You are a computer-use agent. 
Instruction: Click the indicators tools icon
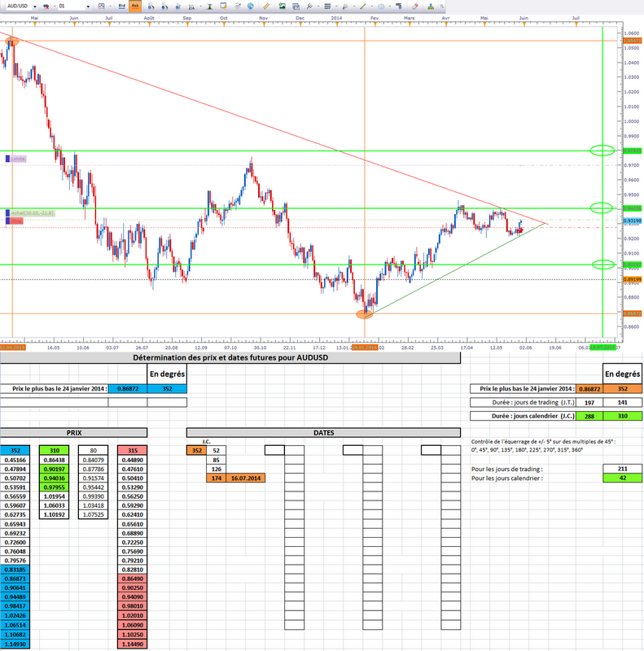(309, 7)
